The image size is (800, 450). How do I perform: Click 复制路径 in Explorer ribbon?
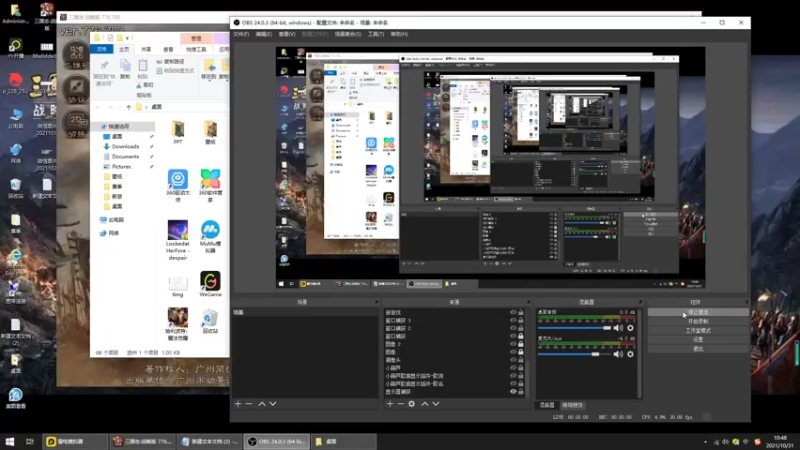pos(170,62)
